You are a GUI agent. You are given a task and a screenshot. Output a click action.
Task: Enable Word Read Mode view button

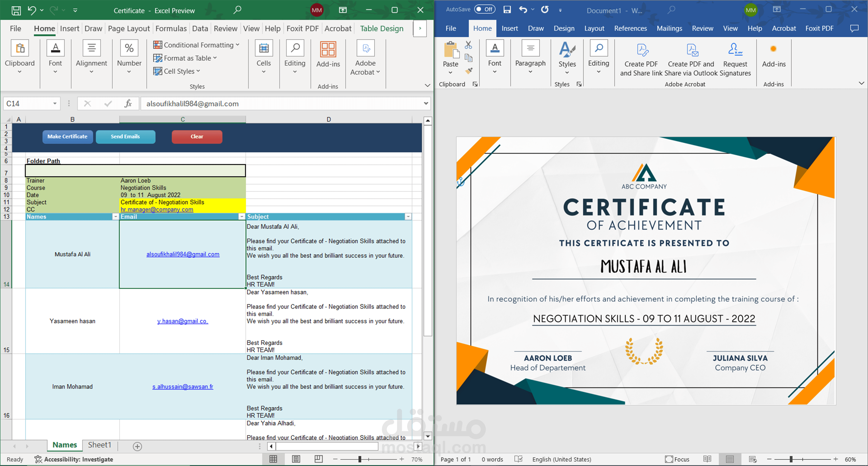(707, 459)
